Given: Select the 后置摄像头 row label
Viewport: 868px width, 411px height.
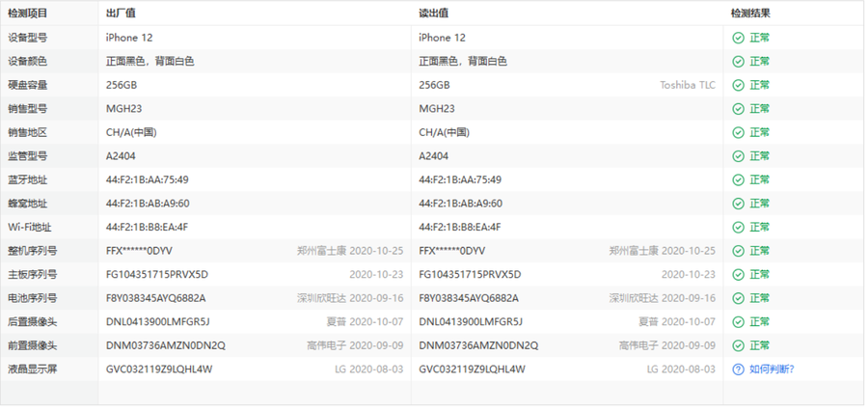Looking at the screenshot, I should (x=32, y=322).
